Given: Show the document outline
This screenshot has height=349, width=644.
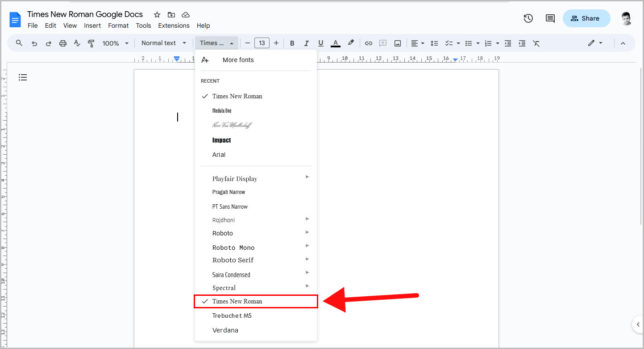Looking at the screenshot, I should (x=23, y=77).
